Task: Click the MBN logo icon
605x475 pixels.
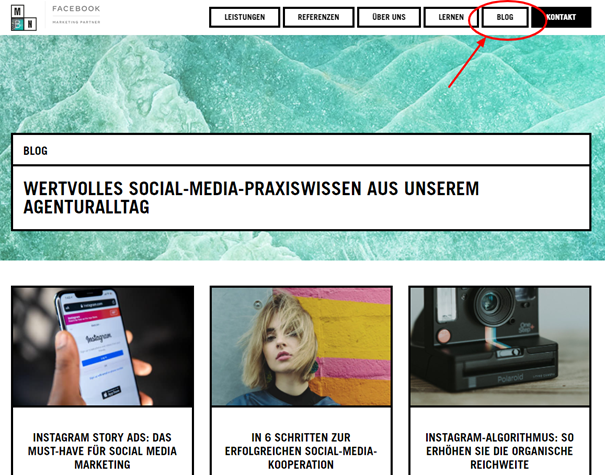Action: click(x=24, y=18)
